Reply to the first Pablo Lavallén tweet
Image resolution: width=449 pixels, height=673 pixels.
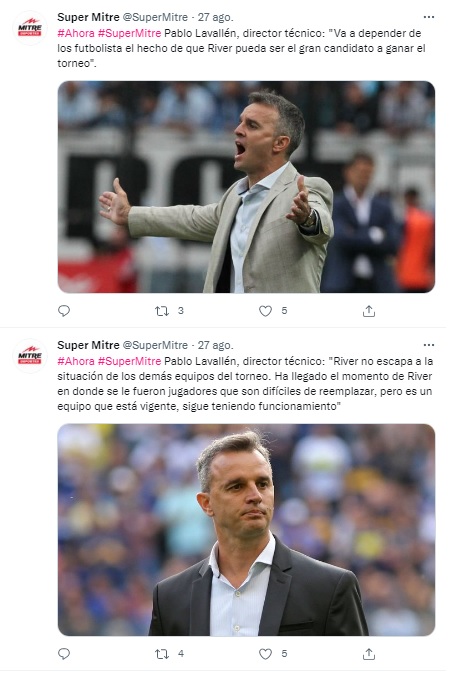(64, 311)
